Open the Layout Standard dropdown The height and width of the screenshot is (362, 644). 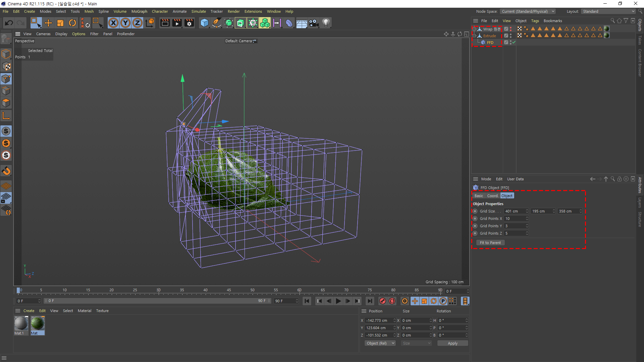tap(608, 11)
